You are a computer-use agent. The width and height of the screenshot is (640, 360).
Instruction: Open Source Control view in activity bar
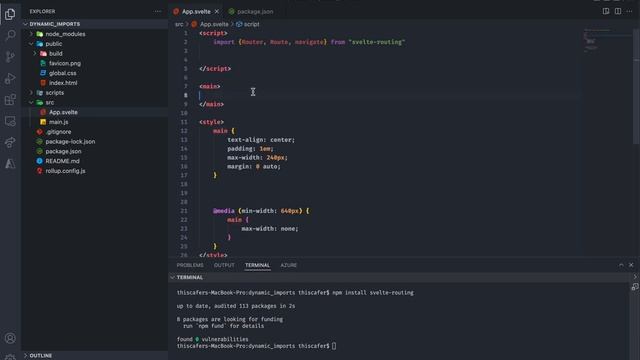tap(10, 56)
